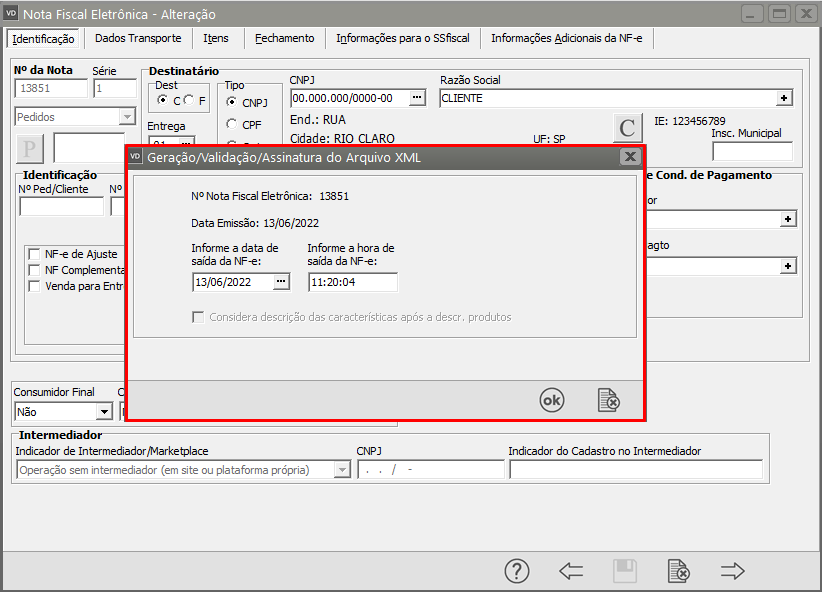Click the CNPJ lookup ellipsis button
The image size is (822, 592).
click(x=418, y=98)
